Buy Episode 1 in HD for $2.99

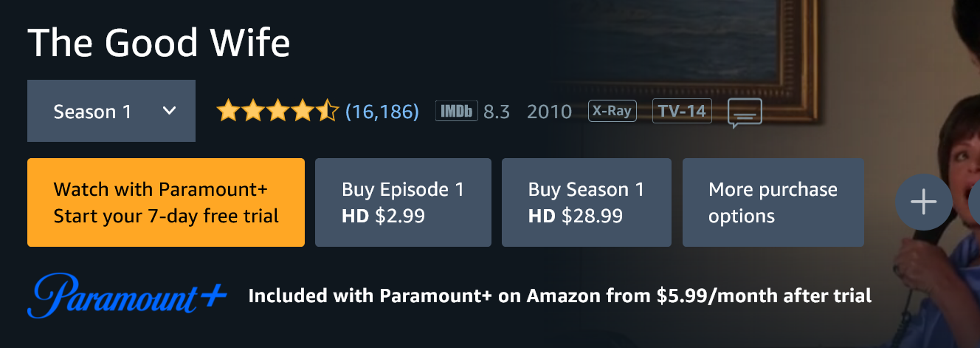[403, 202]
